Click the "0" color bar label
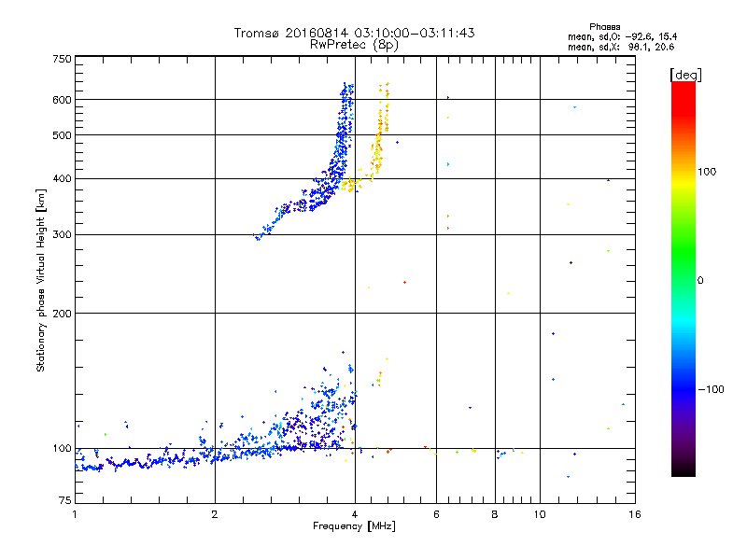 point(699,281)
